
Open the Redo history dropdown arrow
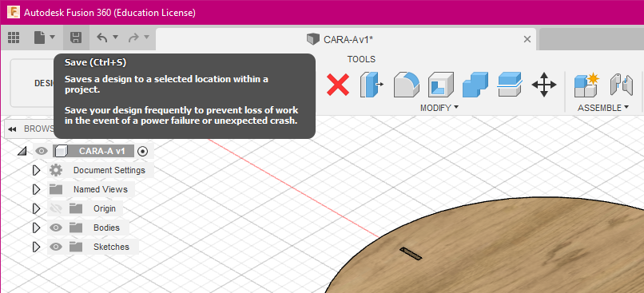tap(147, 38)
